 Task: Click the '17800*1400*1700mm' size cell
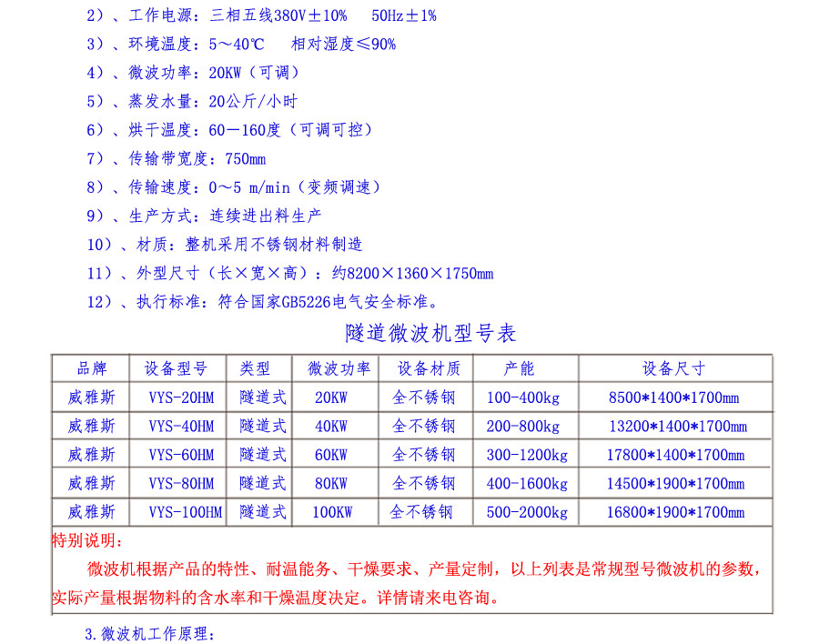point(675,456)
